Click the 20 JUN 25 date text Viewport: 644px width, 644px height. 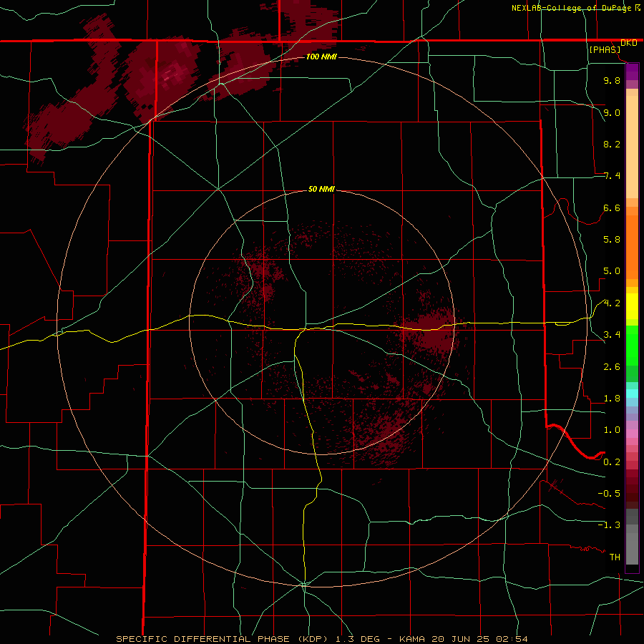[x=462, y=639]
